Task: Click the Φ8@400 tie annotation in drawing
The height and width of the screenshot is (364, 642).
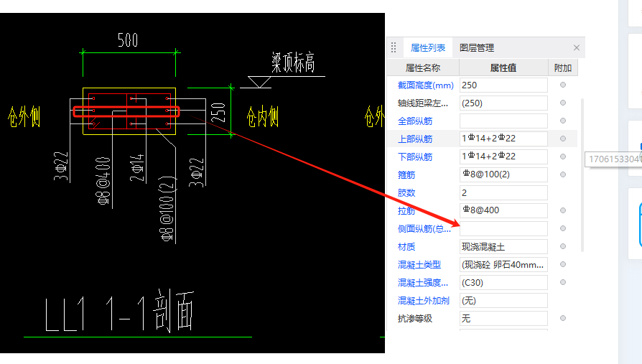Action: click(103, 181)
